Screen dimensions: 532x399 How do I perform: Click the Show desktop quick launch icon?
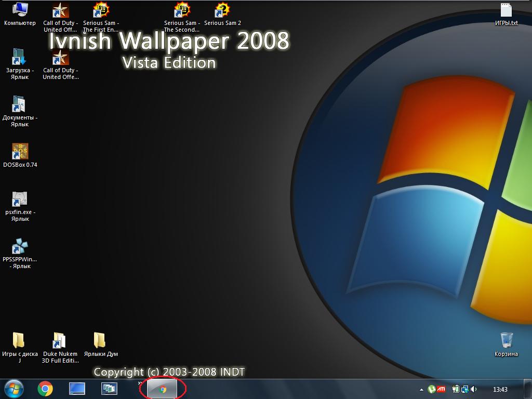point(77,389)
